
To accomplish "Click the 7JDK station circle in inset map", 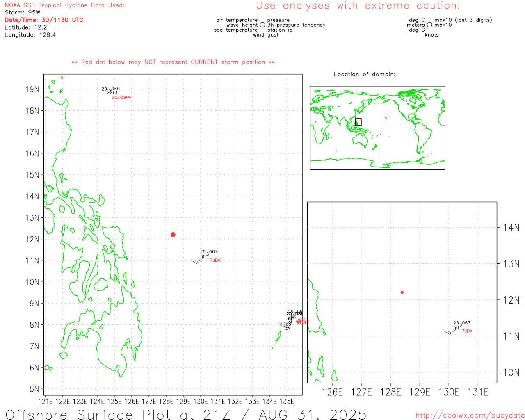I will pos(460,325).
